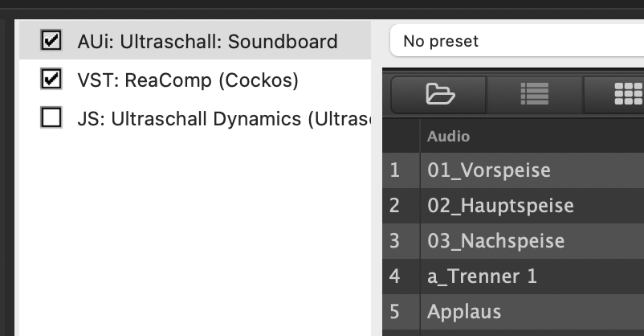Click the row number 5 cell
644x336 pixels.
point(394,312)
